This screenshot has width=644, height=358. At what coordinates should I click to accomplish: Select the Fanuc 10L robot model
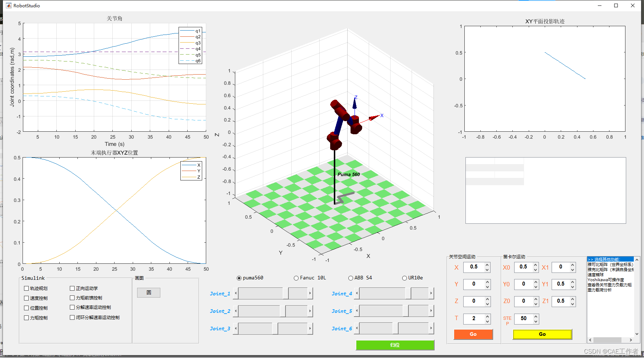pos(296,278)
